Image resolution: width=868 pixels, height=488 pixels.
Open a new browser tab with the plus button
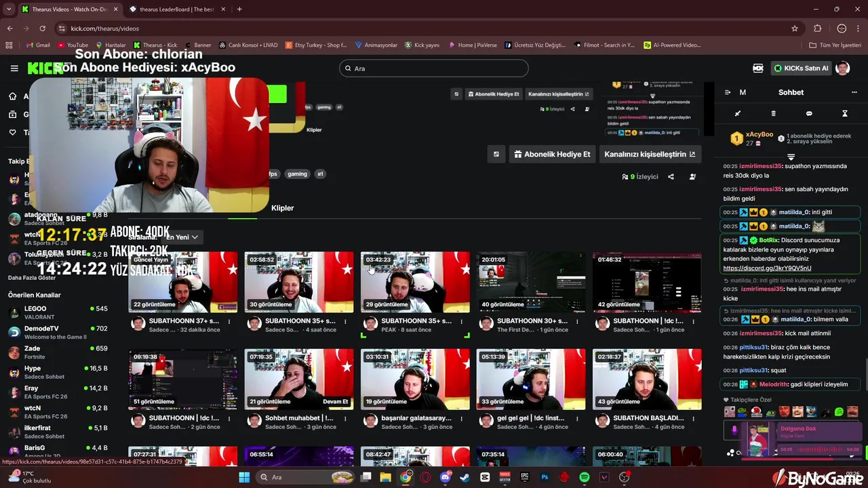pyautogui.click(x=239, y=9)
